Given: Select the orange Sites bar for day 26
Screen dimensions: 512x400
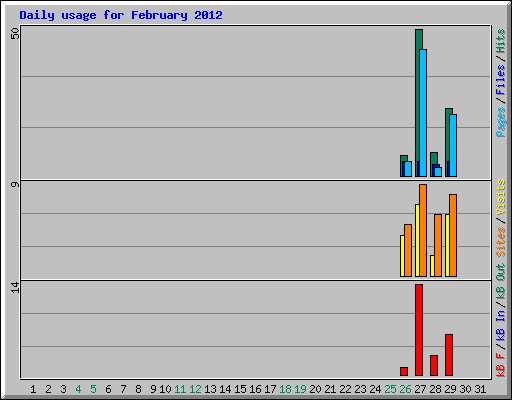Looking at the screenshot, I should click(x=408, y=250).
